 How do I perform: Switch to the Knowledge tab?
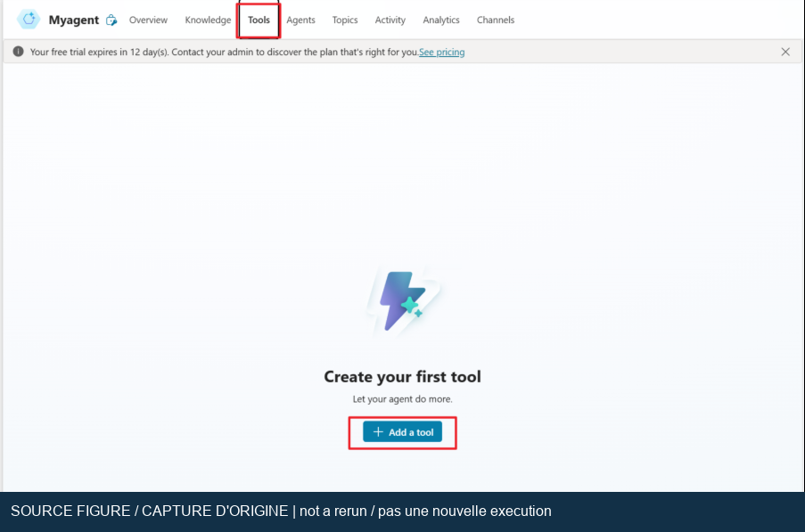click(x=208, y=20)
